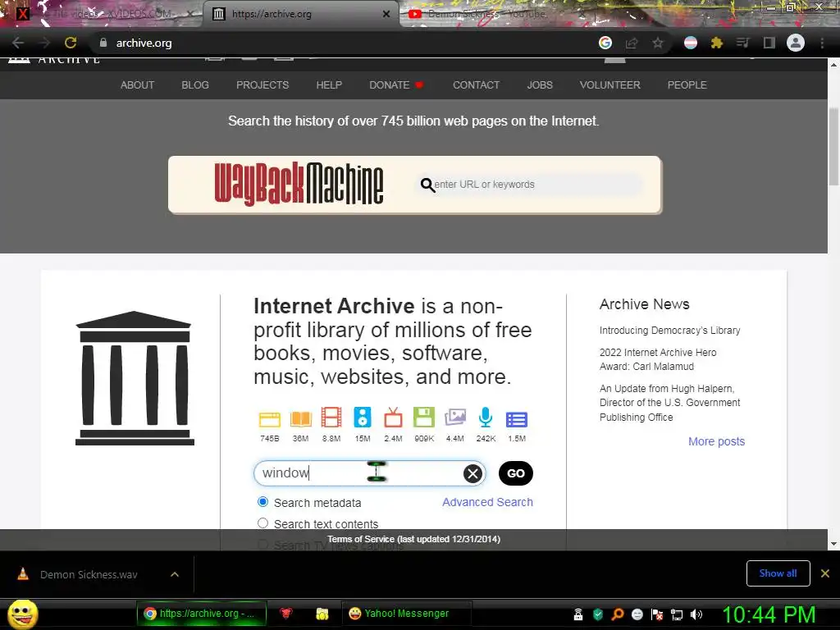
Task: Open the HELP menu item
Action: [329, 85]
